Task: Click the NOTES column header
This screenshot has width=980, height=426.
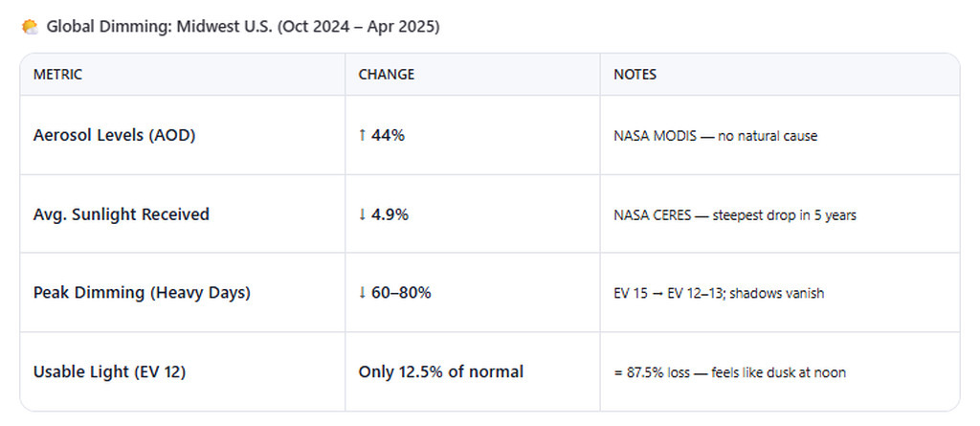Action: [x=635, y=75]
